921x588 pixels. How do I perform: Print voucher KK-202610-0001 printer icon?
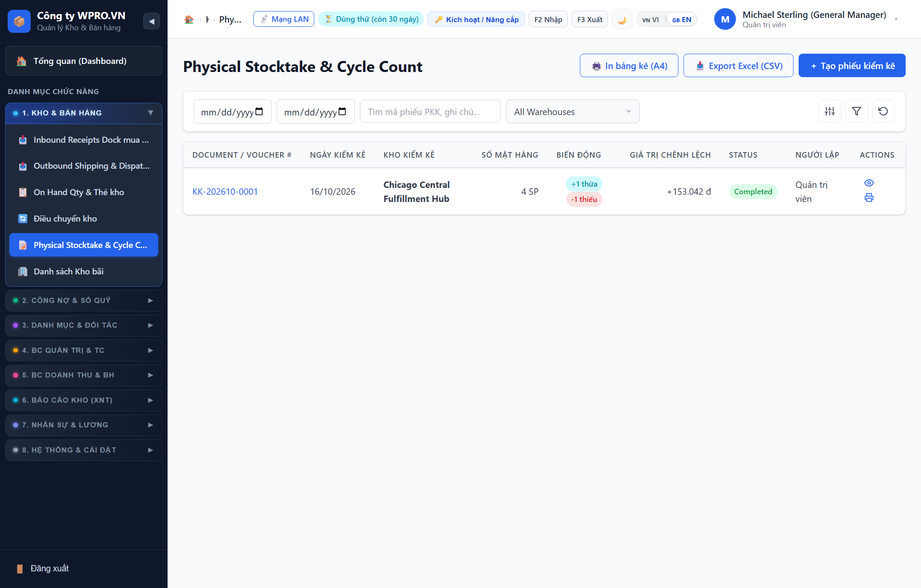(x=869, y=197)
